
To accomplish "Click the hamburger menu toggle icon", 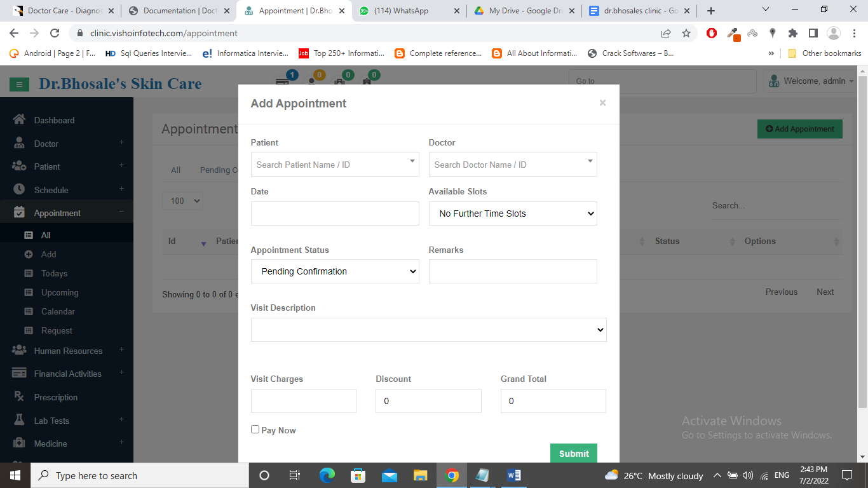I will coord(19,84).
